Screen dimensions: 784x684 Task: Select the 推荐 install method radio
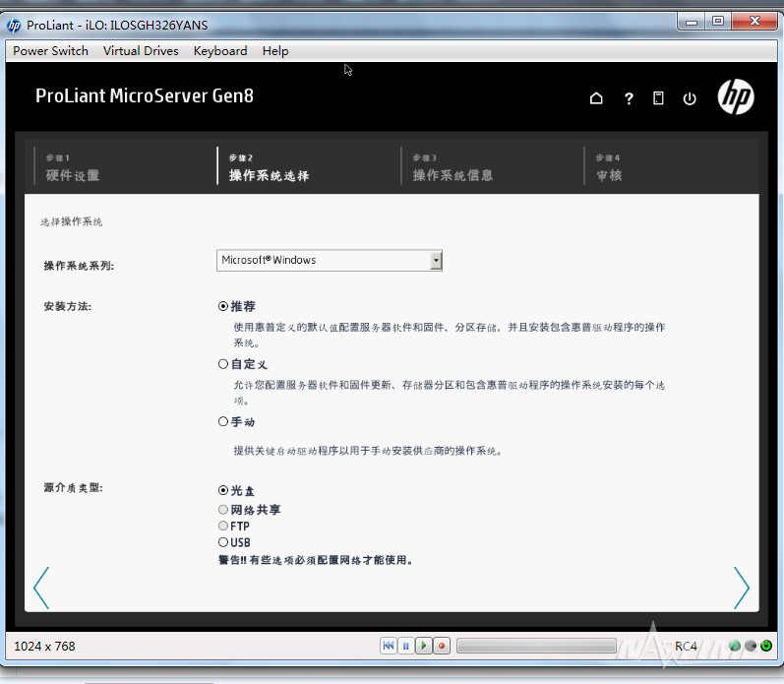click(x=223, y=306)
